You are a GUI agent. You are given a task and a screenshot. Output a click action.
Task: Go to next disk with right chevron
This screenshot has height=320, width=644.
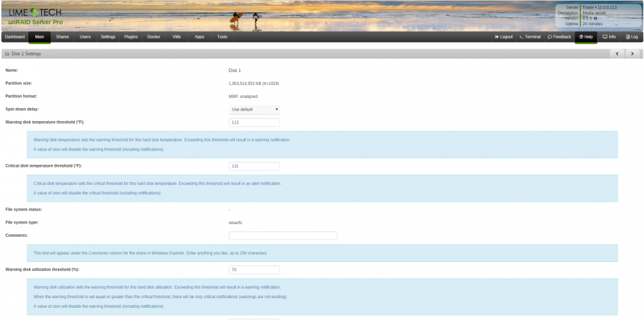(632, 54)
